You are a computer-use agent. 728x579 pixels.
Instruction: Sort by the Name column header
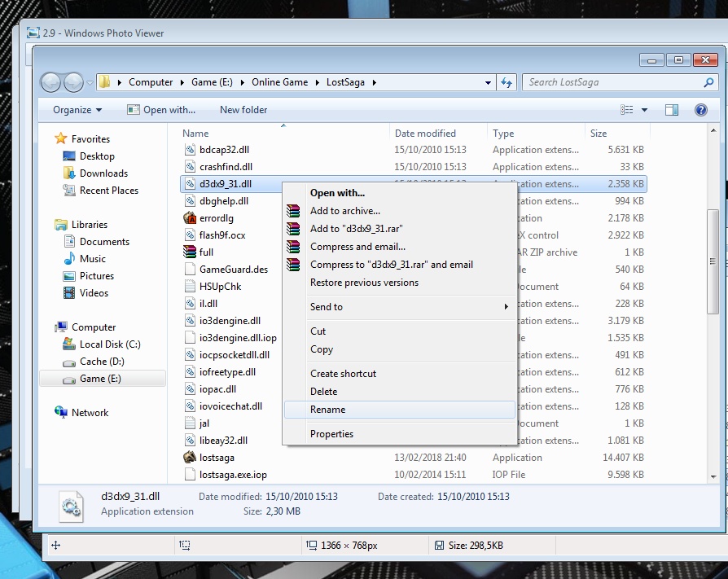(283, 134)
